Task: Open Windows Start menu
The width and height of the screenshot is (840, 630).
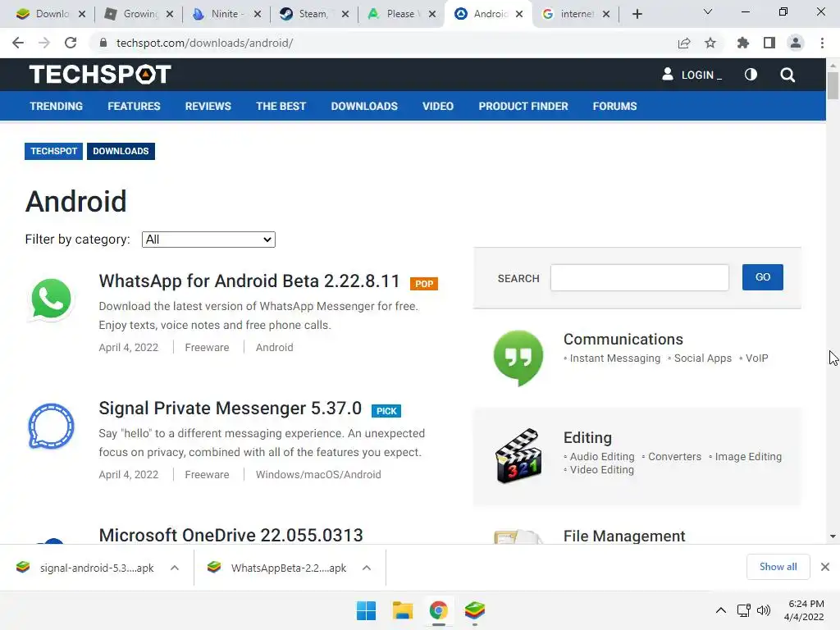Action: pyautogui.click(x=367, y=610)
